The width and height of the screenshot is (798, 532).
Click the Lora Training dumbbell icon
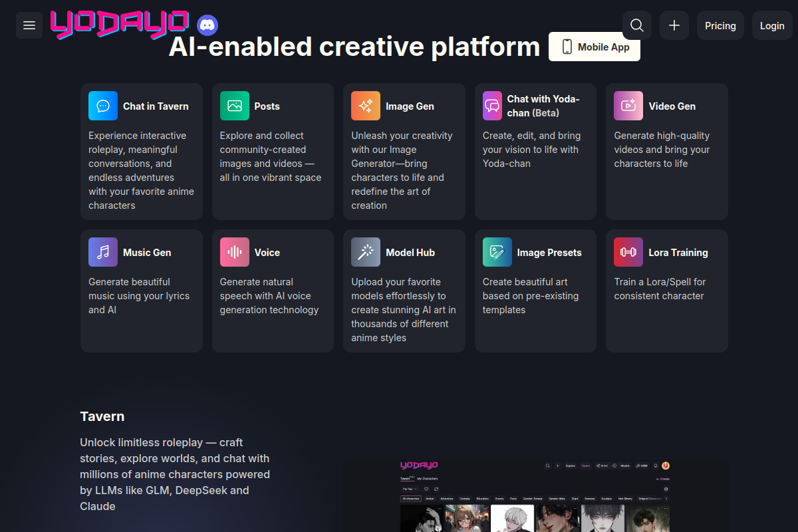pyautogui.click(x=628, y=252)
